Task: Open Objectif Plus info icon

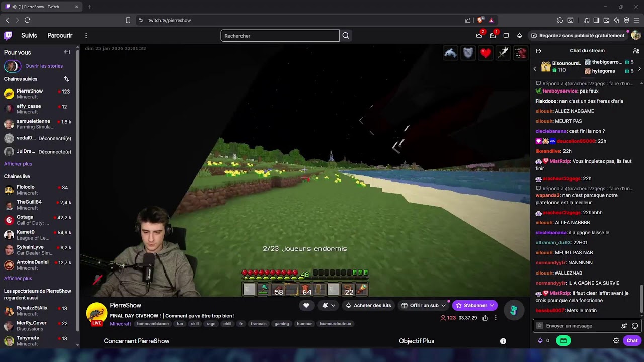Action: click(x=503, y=341)
